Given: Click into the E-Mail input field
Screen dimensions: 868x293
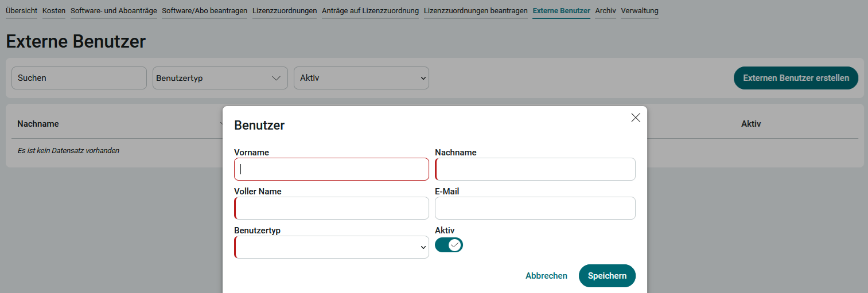Looking at the screenshot, I should pyautogui.click(x=535, y=208).
